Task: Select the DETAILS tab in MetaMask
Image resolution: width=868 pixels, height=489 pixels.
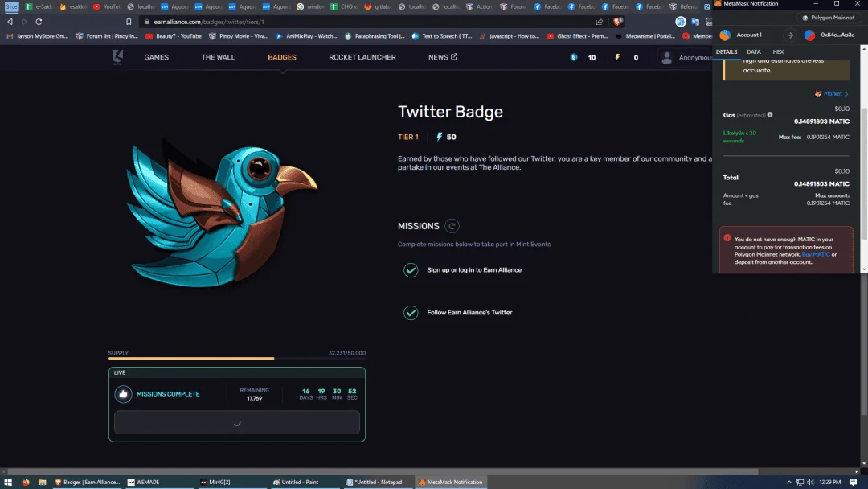Action: [x=727, y=51]
